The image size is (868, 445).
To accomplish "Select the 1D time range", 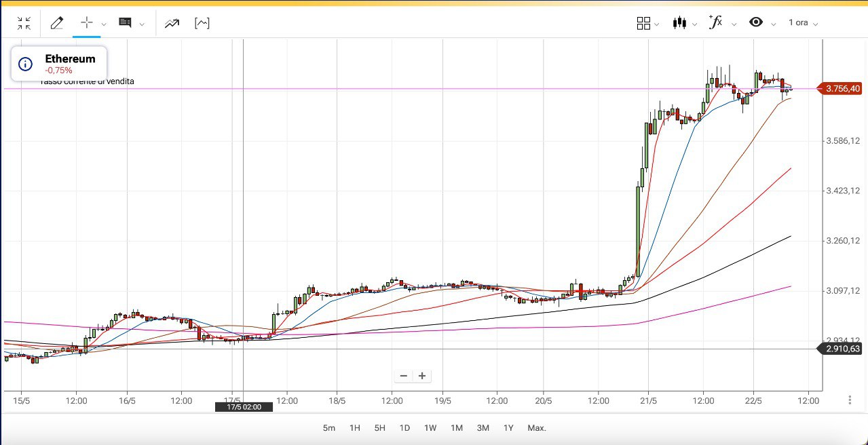I will click(x=404, y=428).
